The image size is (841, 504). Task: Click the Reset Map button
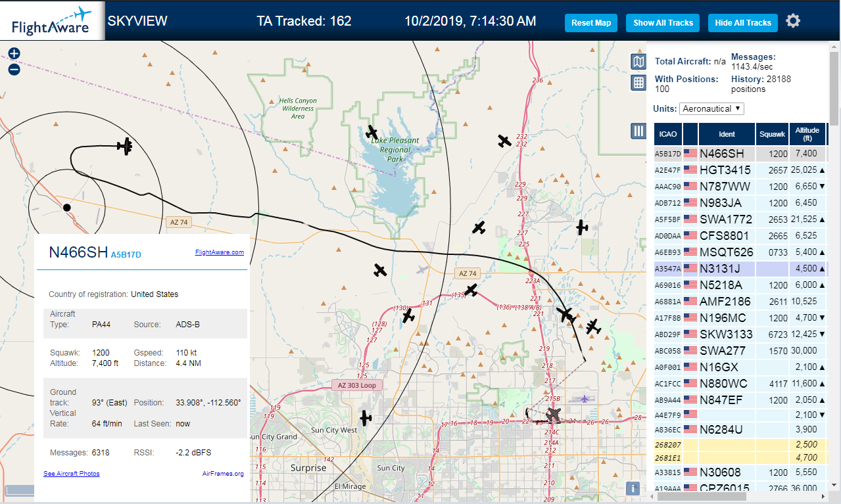pos(591,22)
